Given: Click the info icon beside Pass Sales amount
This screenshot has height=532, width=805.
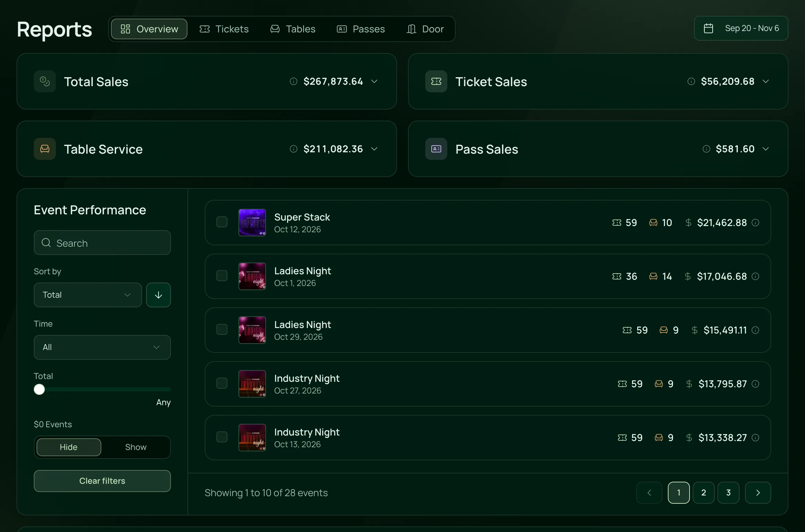Looking at the screenshot, I should pyautogui.click(x=706, y=149).
